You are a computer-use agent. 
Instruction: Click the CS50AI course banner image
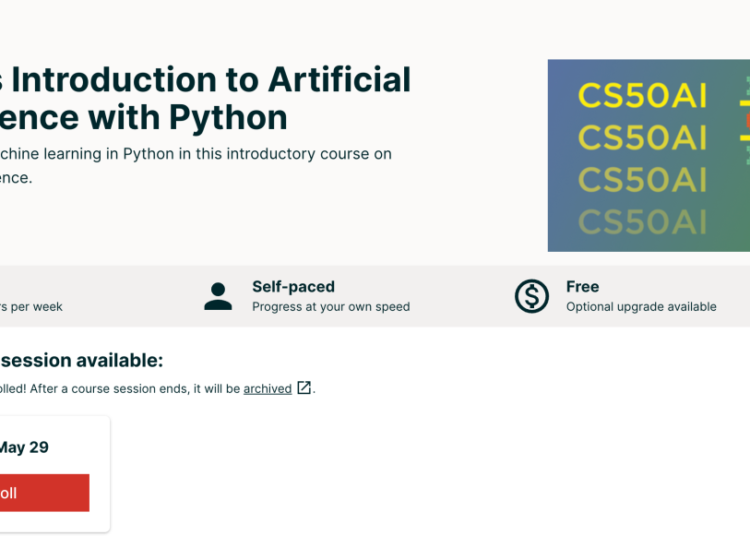pos(648,155)
